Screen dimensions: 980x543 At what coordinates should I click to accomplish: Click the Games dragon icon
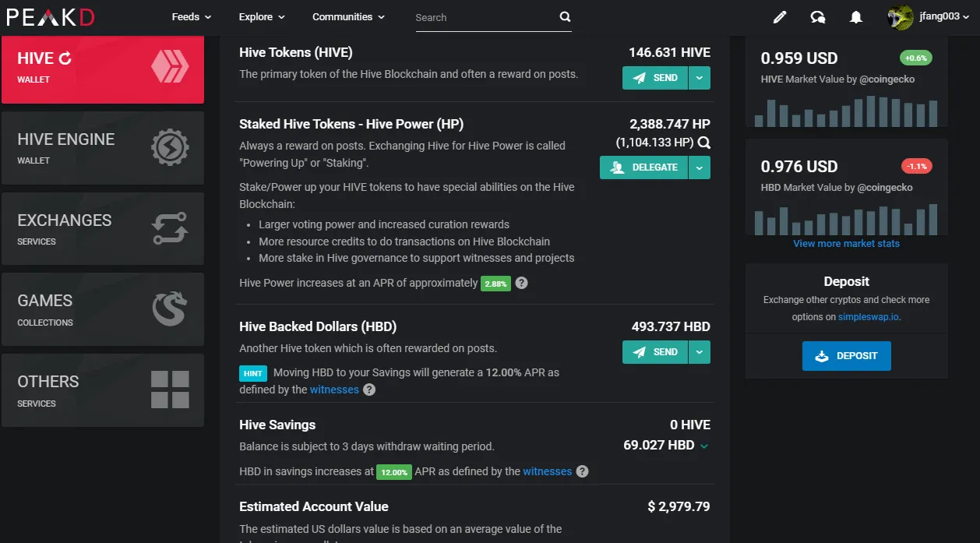point(170,309)
